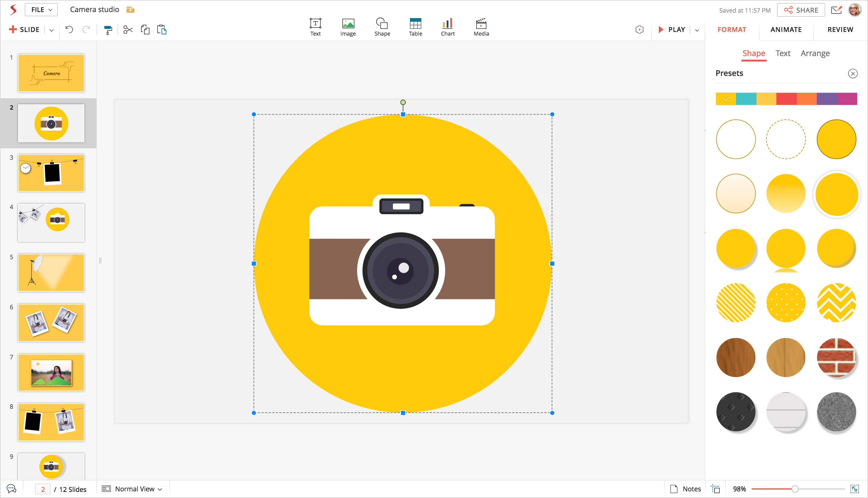Insert a Table from the toolbar

tap(415, 27)
